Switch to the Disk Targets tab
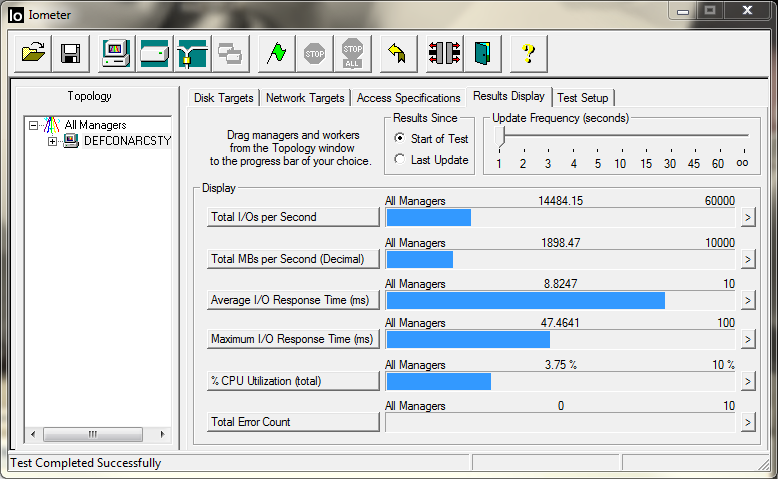The image size is (778, 479). 224,98
